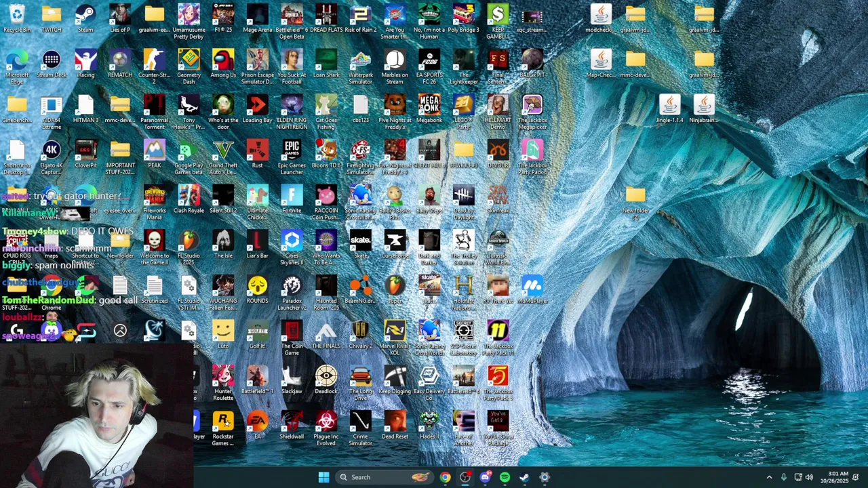Viewport: 868px width, 488px height.
Task: Select the Mage Arena shortcut
Action: (x=258, y=19)
